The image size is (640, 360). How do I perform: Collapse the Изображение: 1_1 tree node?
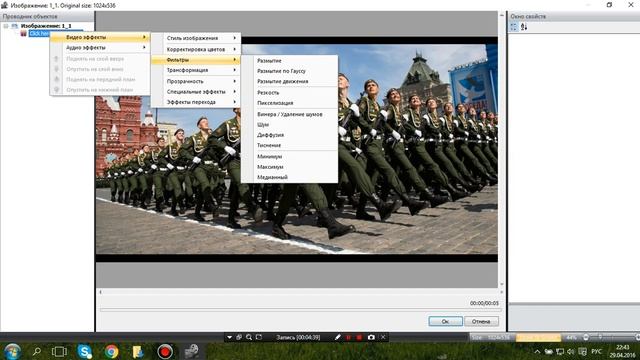6,26
